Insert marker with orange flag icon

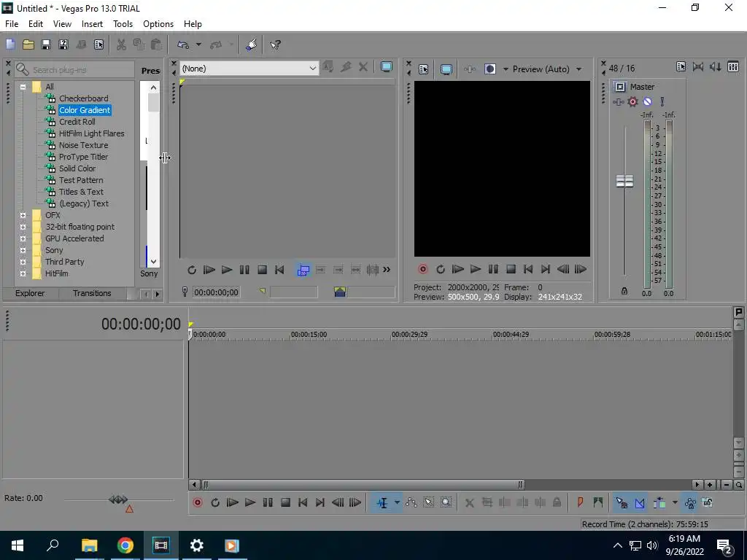[580, 502]
